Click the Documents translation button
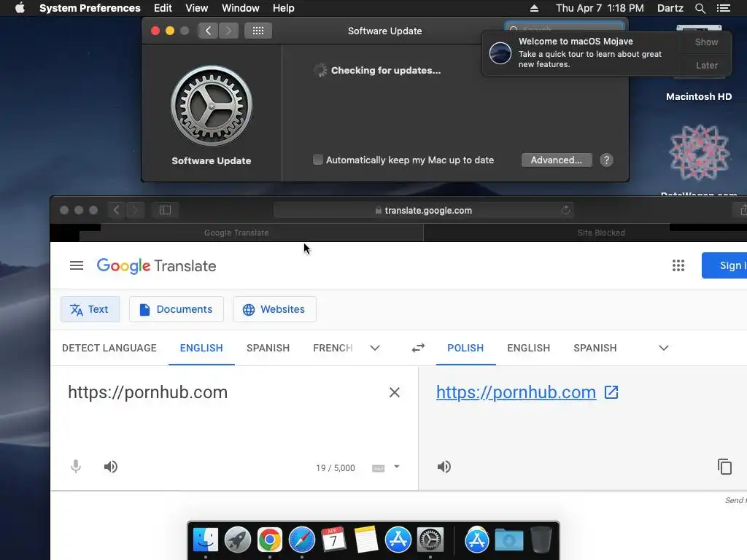The width and height of the screenshot is (747, 560). [177, 309]
